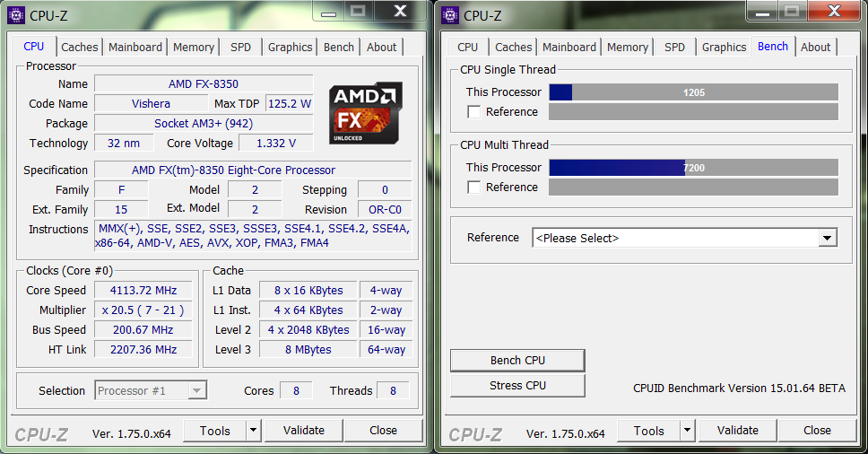Click the Cores count field showing 8
Screen dimensions: 868x454
coord(296,390)
